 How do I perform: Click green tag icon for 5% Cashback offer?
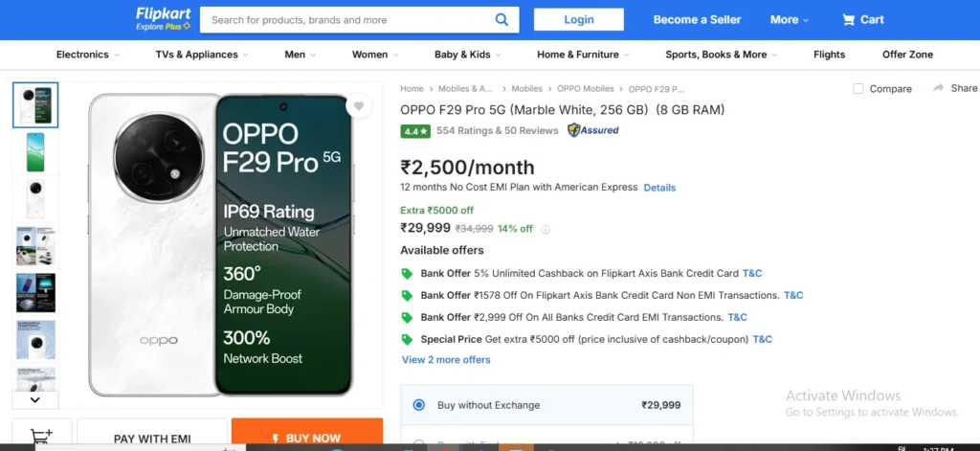(x=407, y=273)
